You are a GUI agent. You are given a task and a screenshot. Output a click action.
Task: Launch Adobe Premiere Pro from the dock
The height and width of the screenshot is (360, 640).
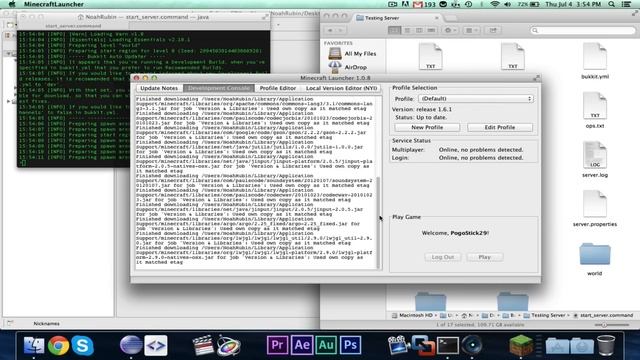[x=277, y=345]
